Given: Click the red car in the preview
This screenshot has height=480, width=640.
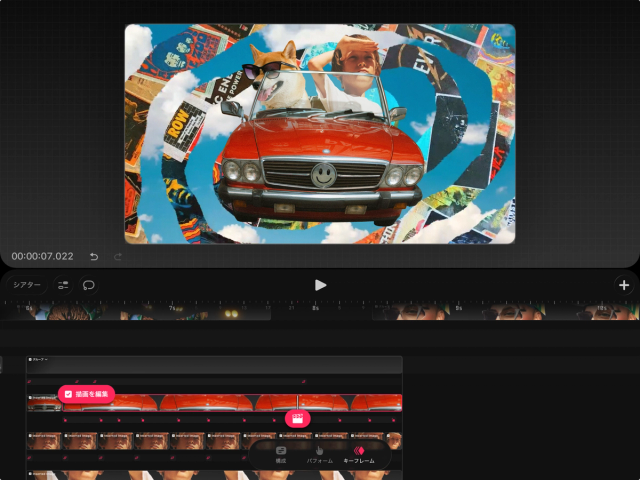Looking at the screenshot, I should coord(320,163).
